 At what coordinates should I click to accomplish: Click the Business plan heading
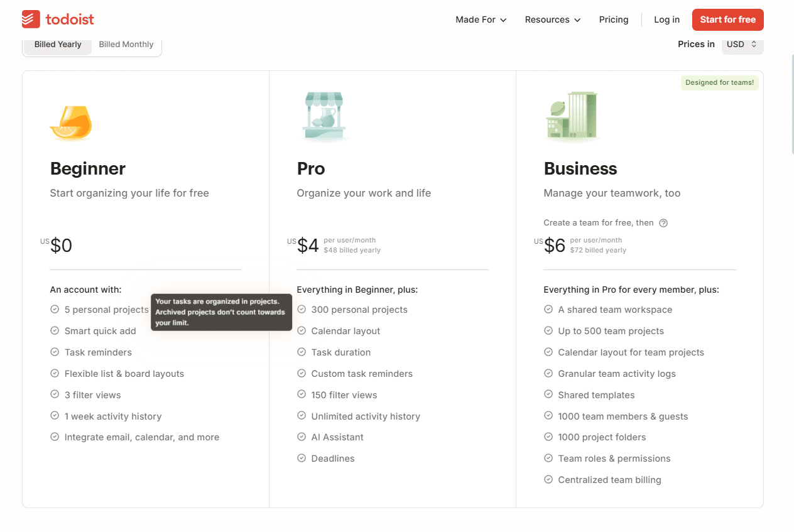pyautogui.click(x=580, y=168)
